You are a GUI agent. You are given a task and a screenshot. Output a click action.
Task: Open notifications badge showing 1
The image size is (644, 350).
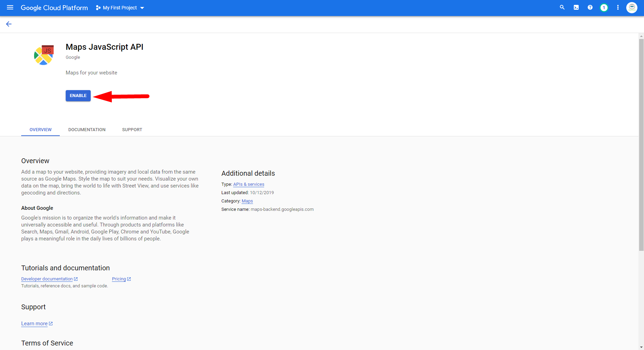tap(604, 8)
